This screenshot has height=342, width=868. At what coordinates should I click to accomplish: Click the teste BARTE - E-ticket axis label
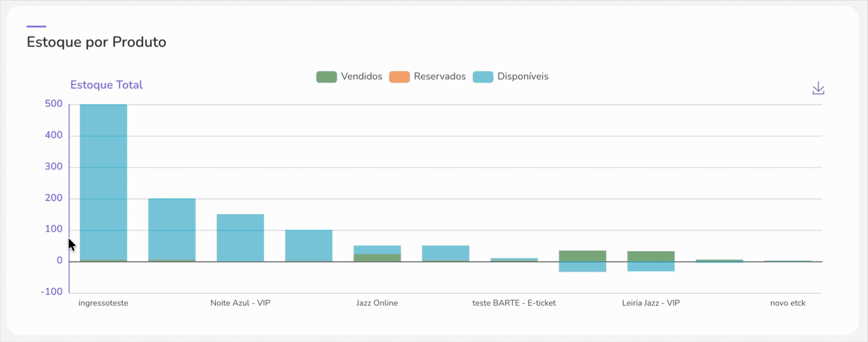pyautogui.click(x=514, y=303)
